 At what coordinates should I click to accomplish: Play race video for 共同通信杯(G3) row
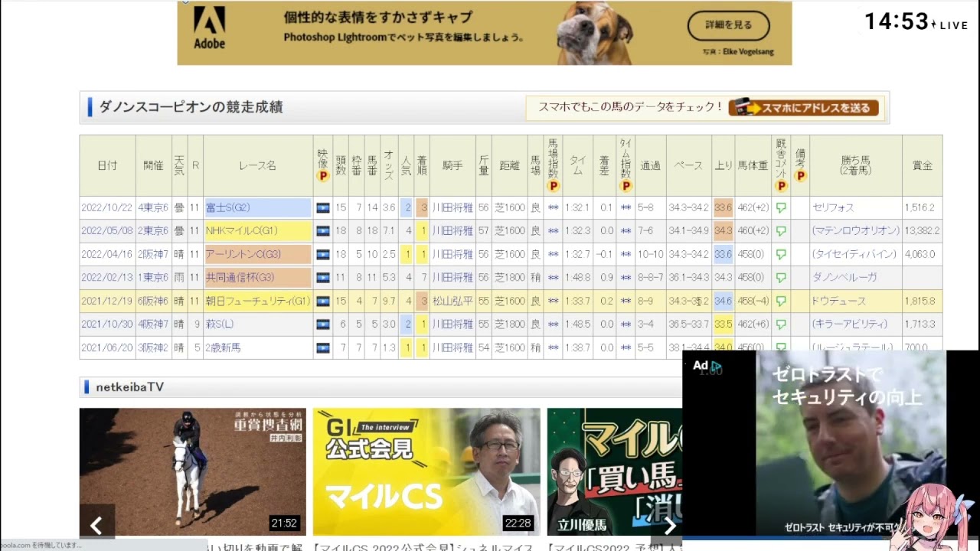(x=322, y=277)
